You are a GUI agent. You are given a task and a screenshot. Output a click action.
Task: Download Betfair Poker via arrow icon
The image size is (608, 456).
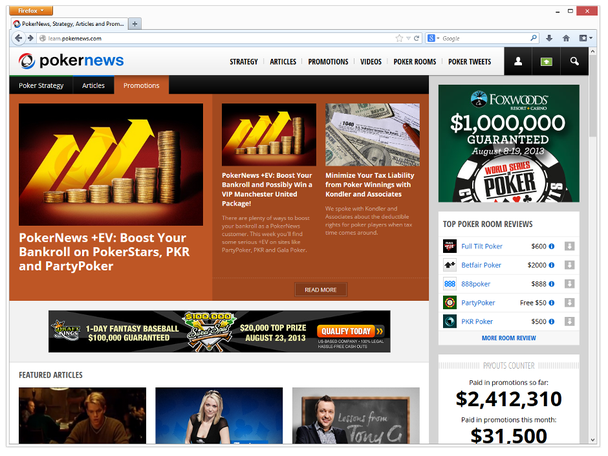coord(569,265)
